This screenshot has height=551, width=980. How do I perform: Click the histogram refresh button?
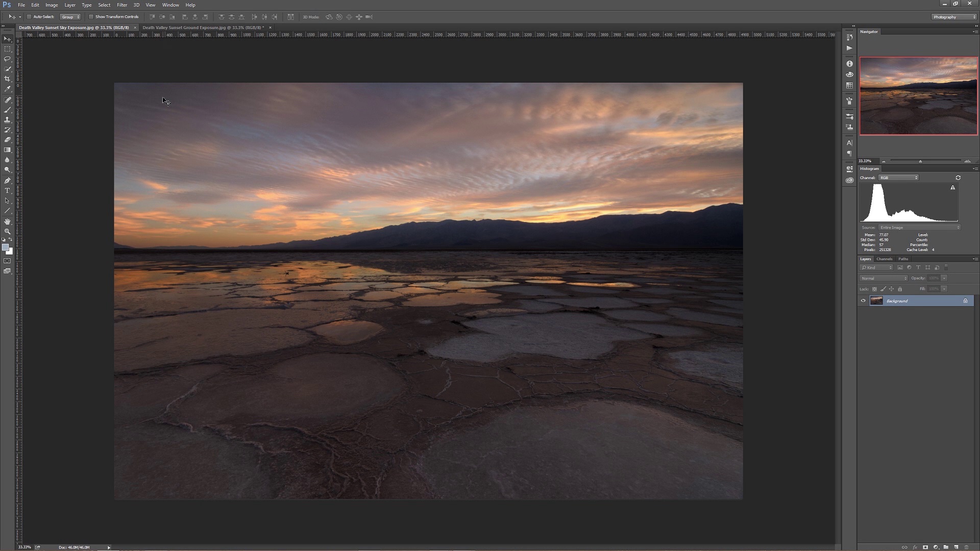(958, 178)
